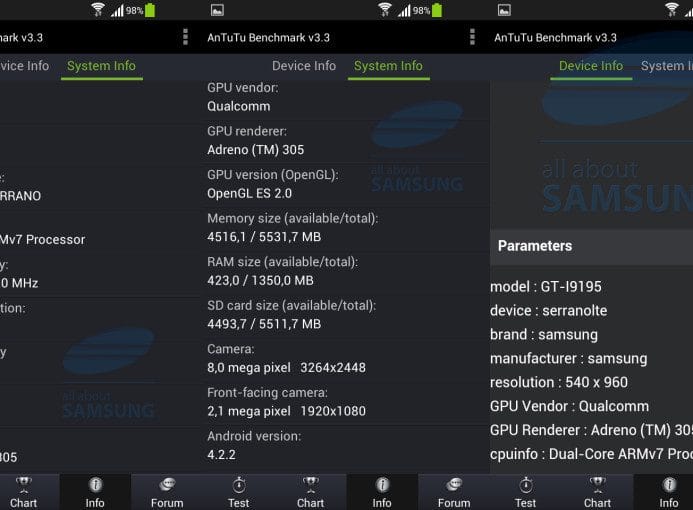
Task: Select model : GT-I9195 line
Action: tap(545, 287)
